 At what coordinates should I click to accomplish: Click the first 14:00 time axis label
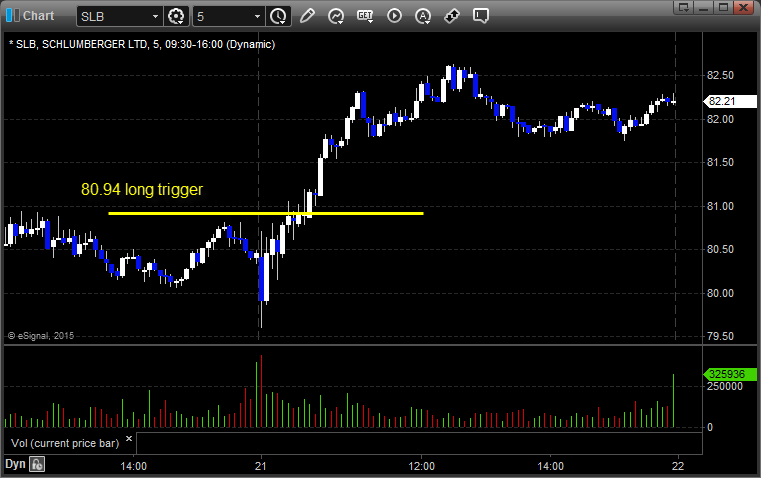point(133,466)
